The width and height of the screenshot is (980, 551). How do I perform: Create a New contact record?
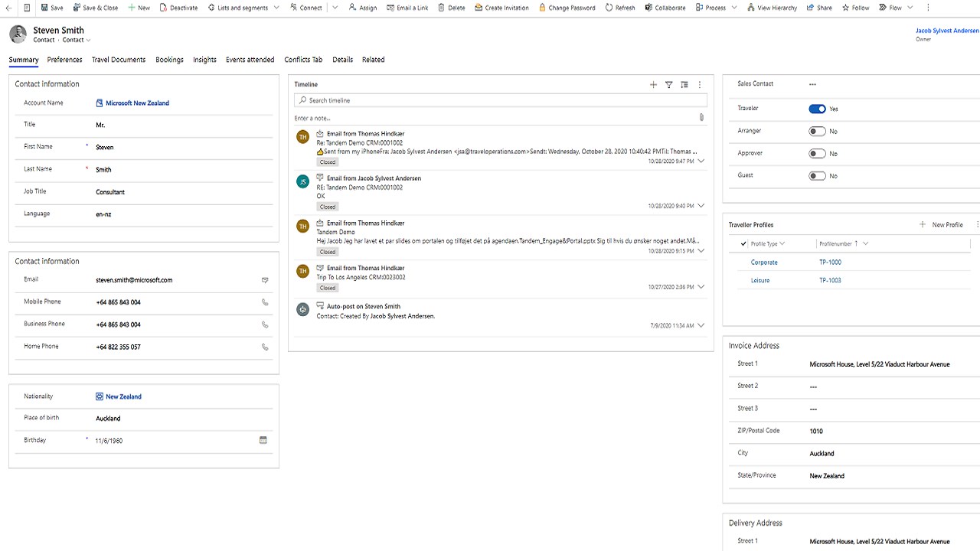(139, 8)
